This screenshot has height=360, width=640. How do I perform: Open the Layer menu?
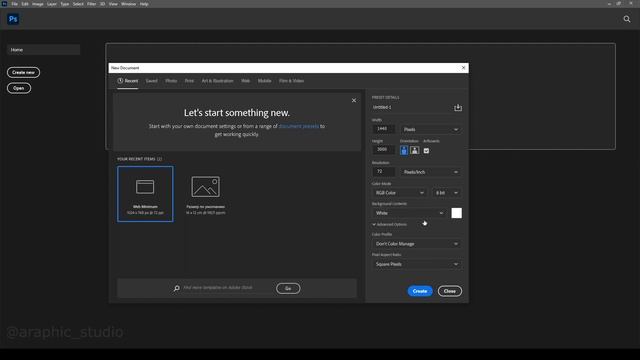(x=52, y=4)
